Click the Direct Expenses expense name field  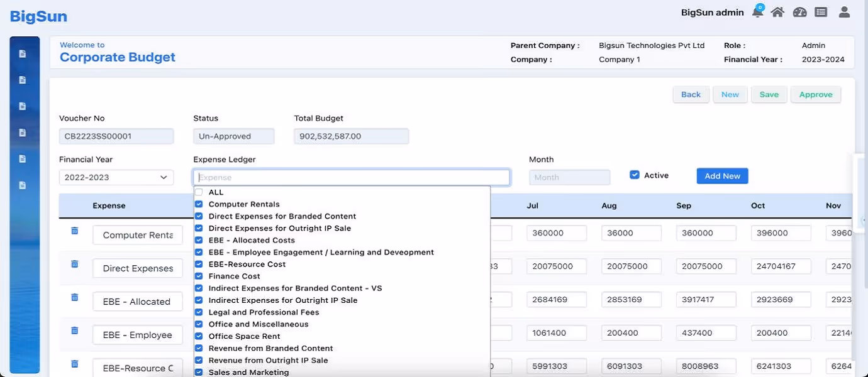click(x=138, y=268)
